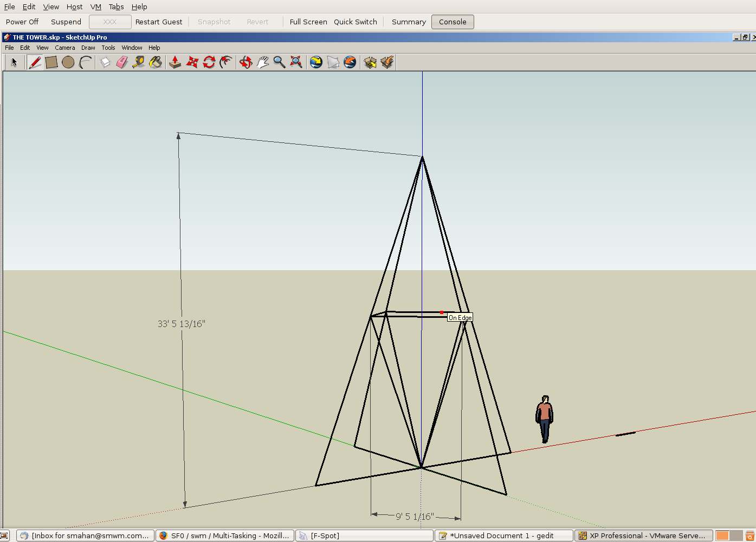Activate the Line pencil tool
756x542 pixels.
(x=35, y=62)
